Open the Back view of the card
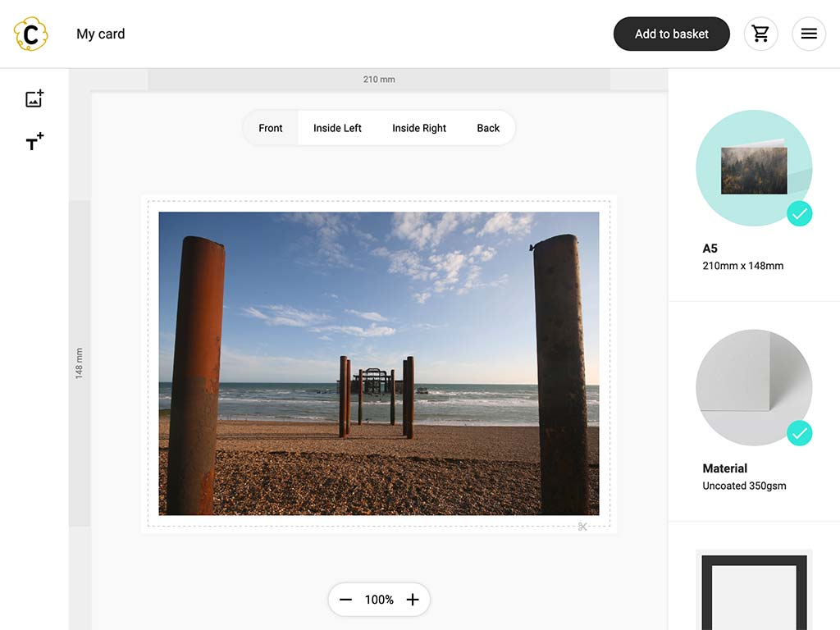The height and width of the screenshot is (630, 840). point(488,128)
